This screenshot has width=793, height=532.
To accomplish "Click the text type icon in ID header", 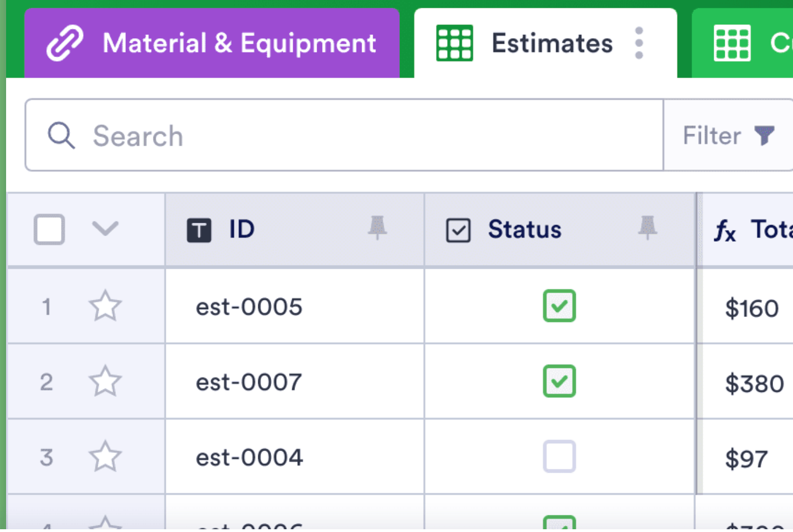I will [199, 230].
